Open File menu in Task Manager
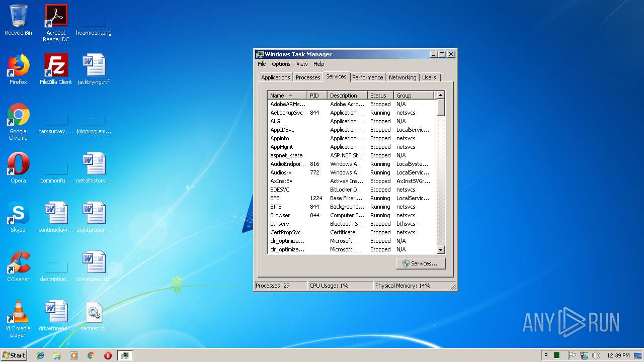 coord(262,64)
